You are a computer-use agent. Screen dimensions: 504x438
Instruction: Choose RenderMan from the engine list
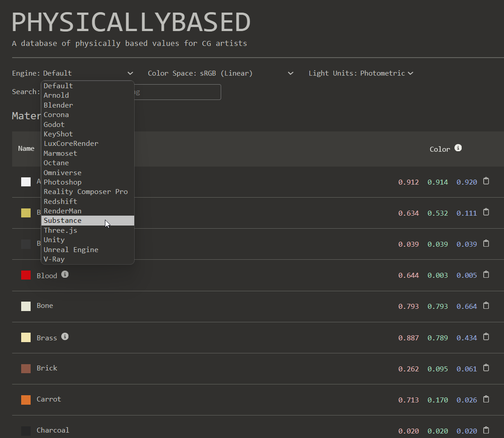click(88, 211)
